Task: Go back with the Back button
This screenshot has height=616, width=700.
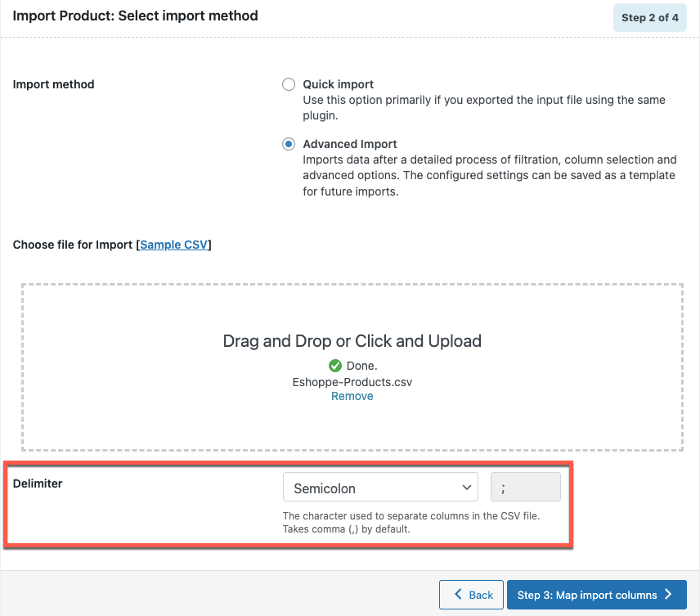Action: (471, 595)
